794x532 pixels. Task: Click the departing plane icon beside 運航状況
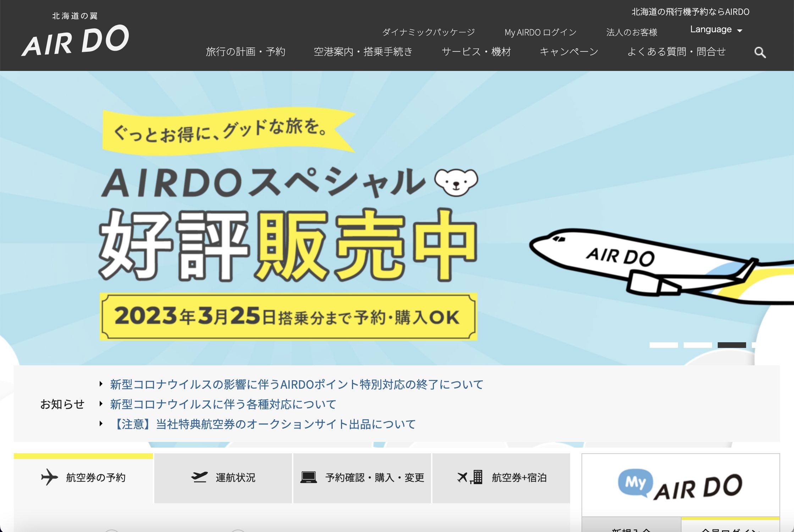click(x=200, y=477)
